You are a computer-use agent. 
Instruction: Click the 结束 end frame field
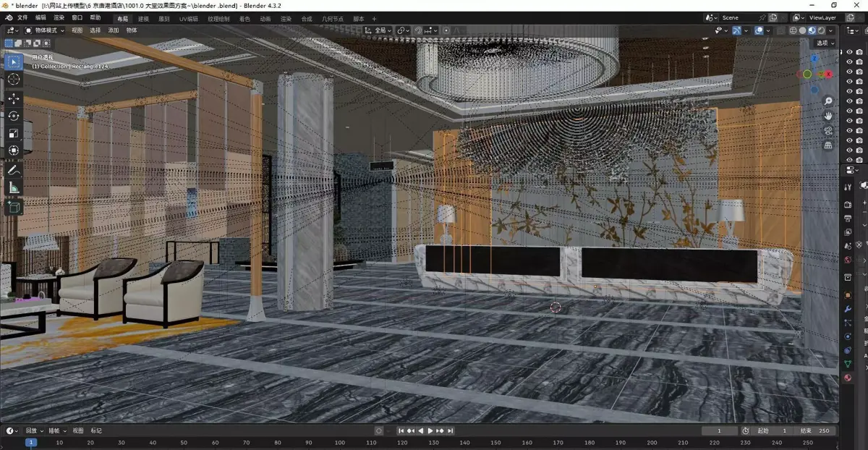[x=816, y=430]
